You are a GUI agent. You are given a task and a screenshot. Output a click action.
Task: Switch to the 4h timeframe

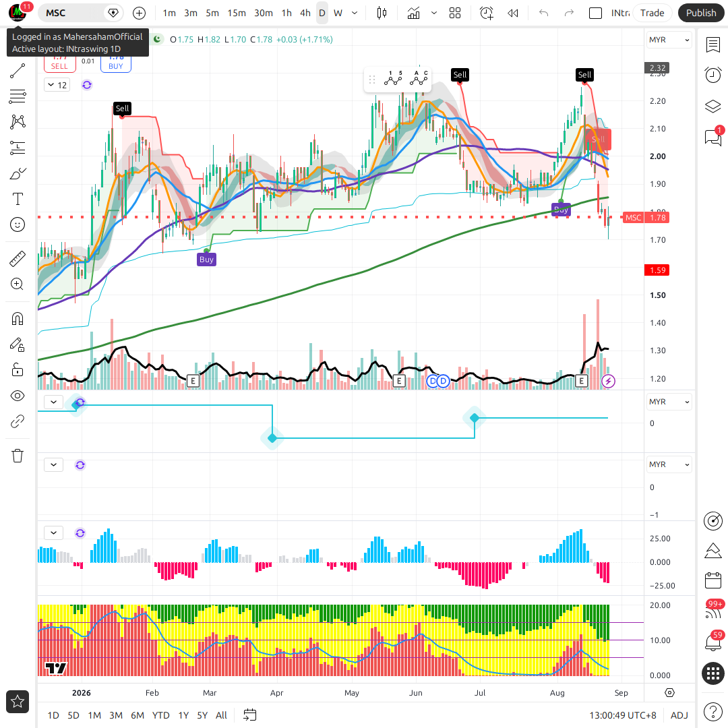305,13
